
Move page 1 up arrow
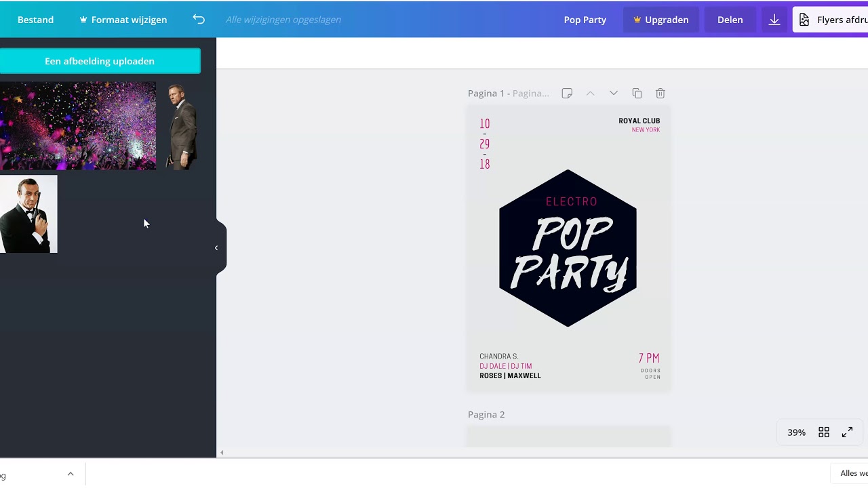coord(590,94)
